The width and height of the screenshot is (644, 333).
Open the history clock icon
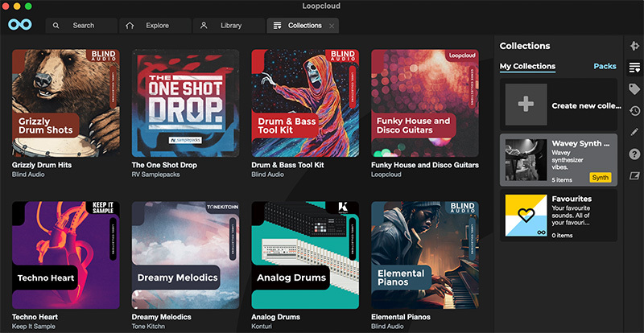click(634, 111)
